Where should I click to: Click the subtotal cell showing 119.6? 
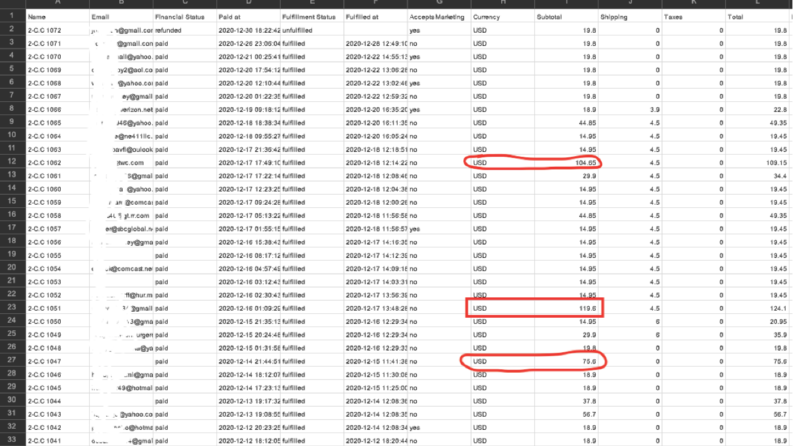(x=566, y=308)
